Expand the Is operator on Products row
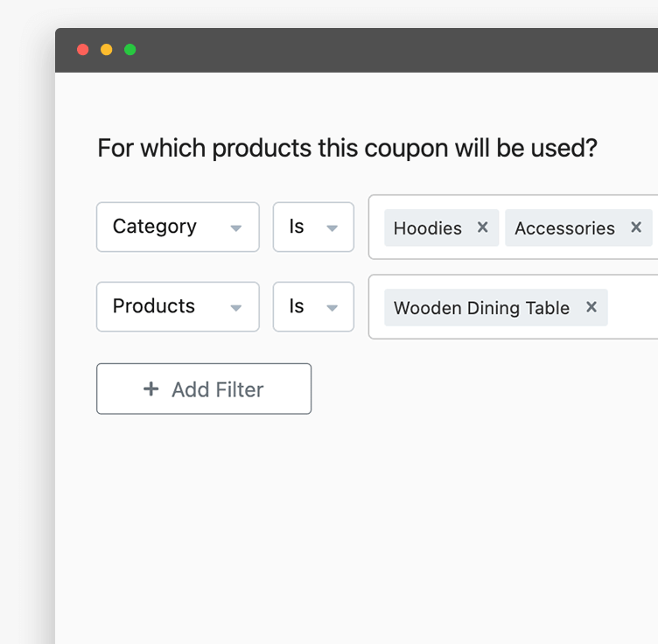 (x=313, y=307)
